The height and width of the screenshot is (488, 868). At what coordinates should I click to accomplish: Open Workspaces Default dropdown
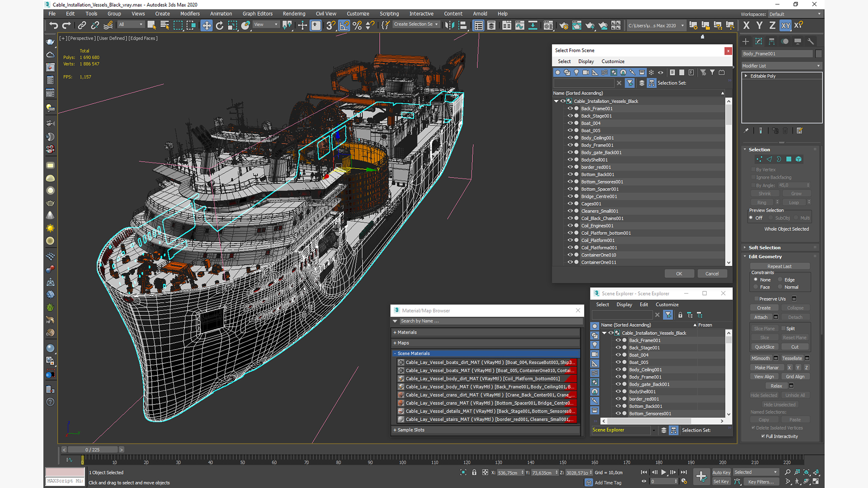[795, 14]
